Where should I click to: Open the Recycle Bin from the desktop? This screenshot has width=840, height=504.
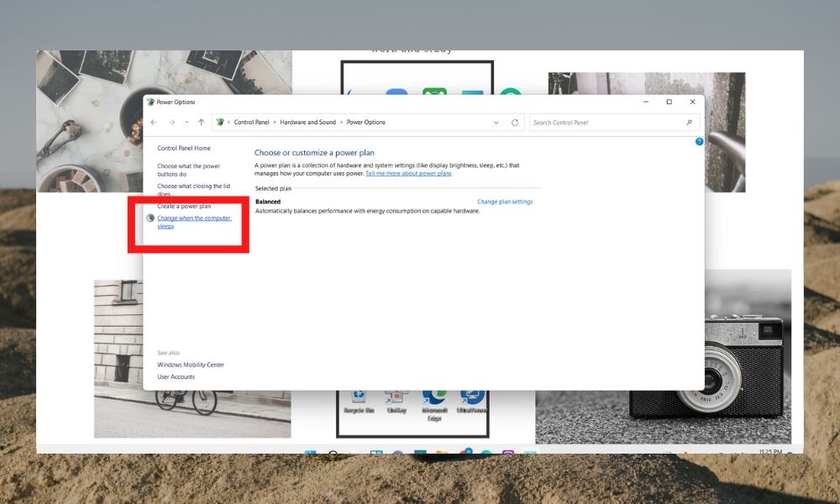pos(357,395)
